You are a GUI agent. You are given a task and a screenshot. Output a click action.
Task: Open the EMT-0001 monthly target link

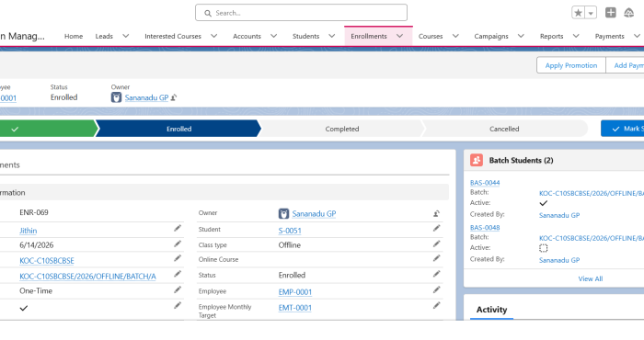[x=295, y=308]
